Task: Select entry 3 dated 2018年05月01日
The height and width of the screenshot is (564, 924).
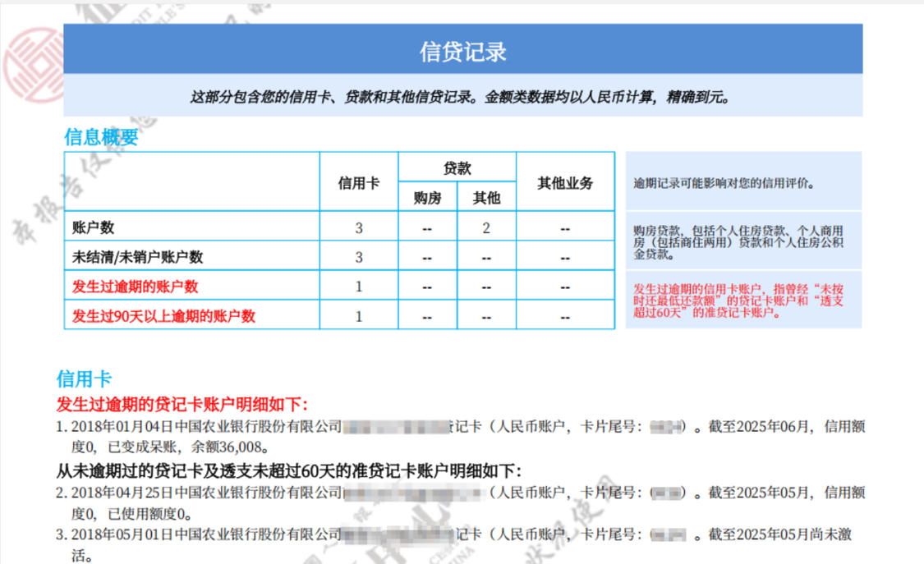Action: pos(453,544)
